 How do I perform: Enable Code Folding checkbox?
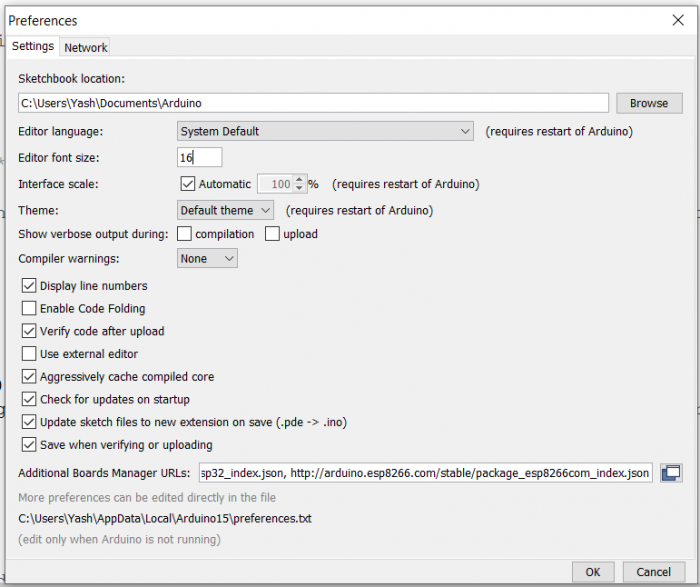click(29, 308)
